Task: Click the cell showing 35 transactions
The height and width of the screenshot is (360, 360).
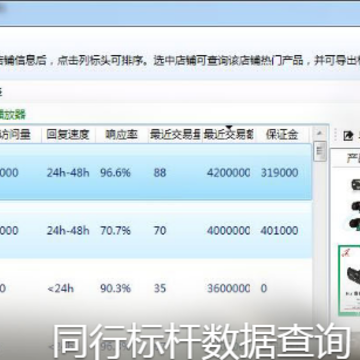Action: point(160,288)
